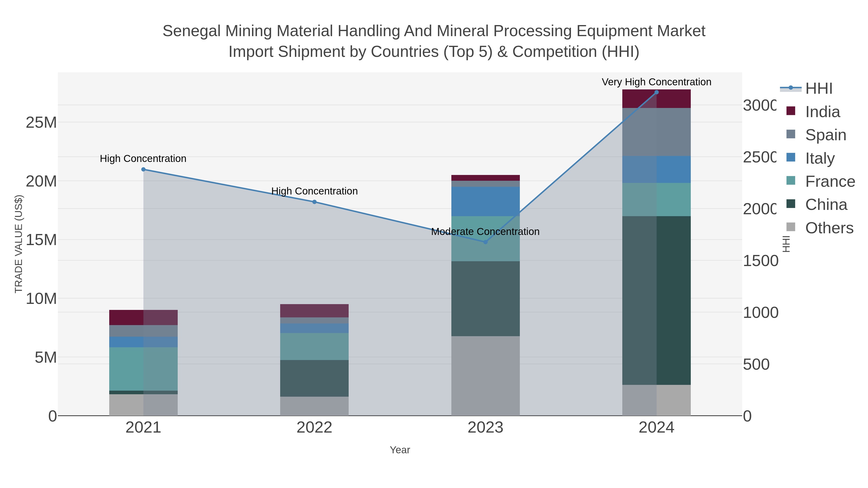Screen dimensions: 868x488
Task: Toggle the Italy legend entry
Action: pyautogui.click(x=810, y=158)
